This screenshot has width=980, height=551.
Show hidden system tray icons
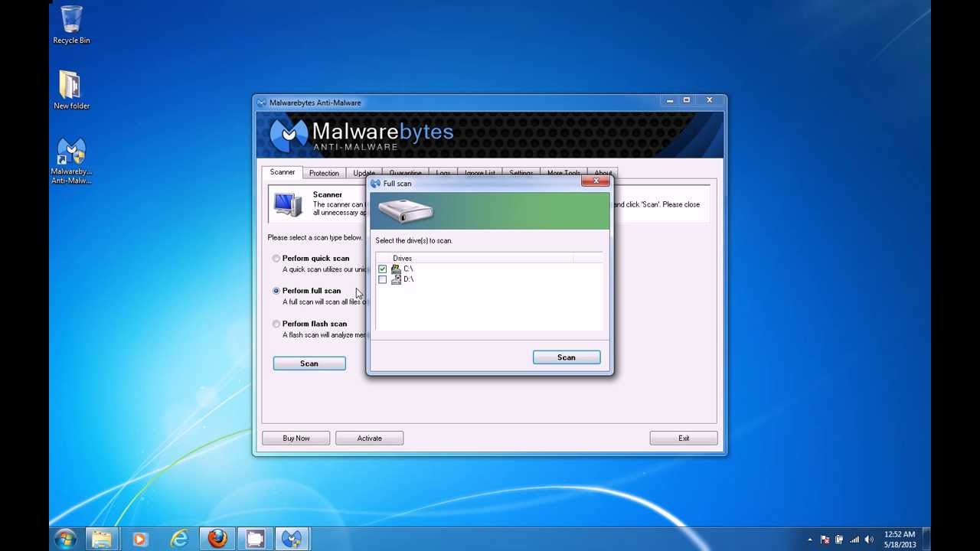coord(810,540)
